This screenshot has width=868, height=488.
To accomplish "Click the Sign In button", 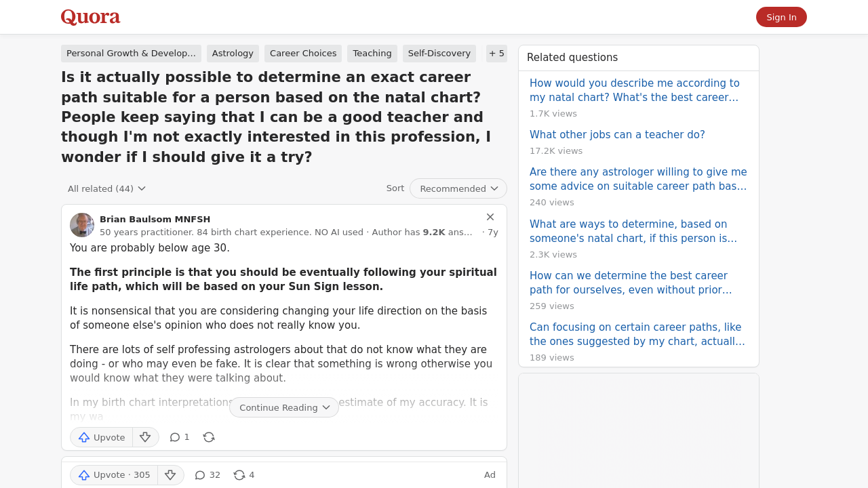I will tap(781, 17).
